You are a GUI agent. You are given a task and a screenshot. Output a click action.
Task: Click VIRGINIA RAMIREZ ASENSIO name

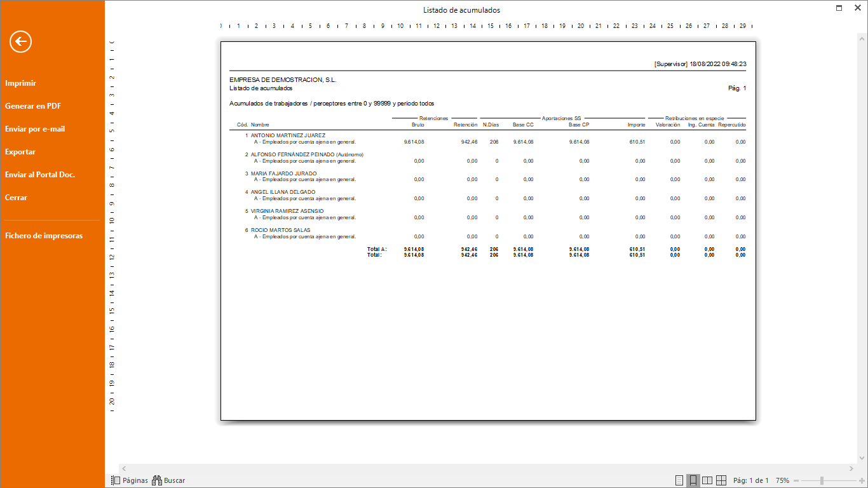[287, 211]
